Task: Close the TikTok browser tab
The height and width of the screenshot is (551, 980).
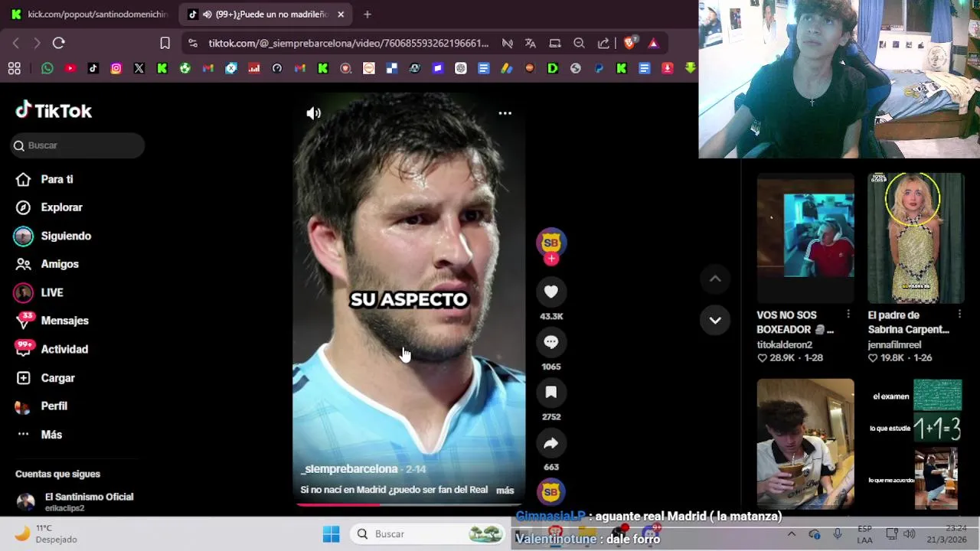Action: point(341,15)
